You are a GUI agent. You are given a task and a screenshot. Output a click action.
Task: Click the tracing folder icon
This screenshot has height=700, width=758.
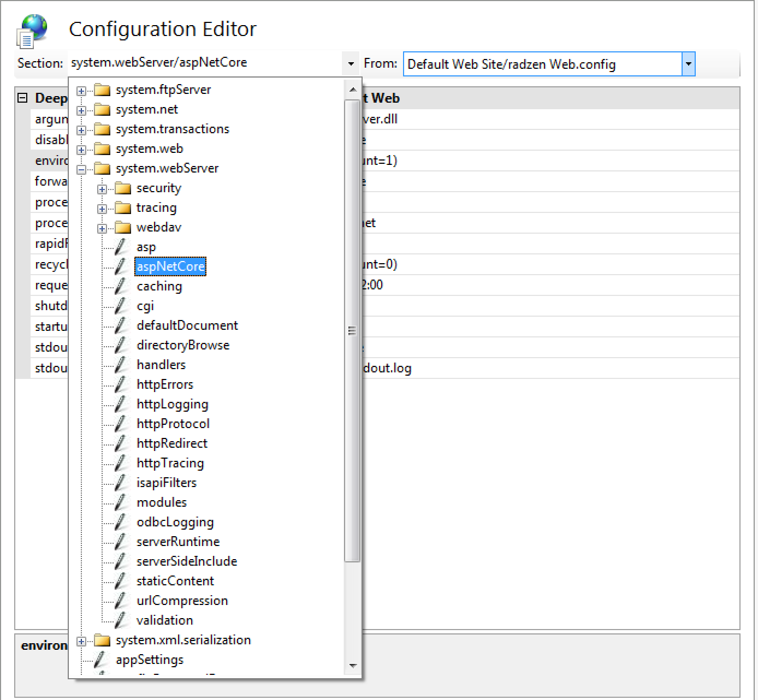pyautogui.click(x=123, y=208)
